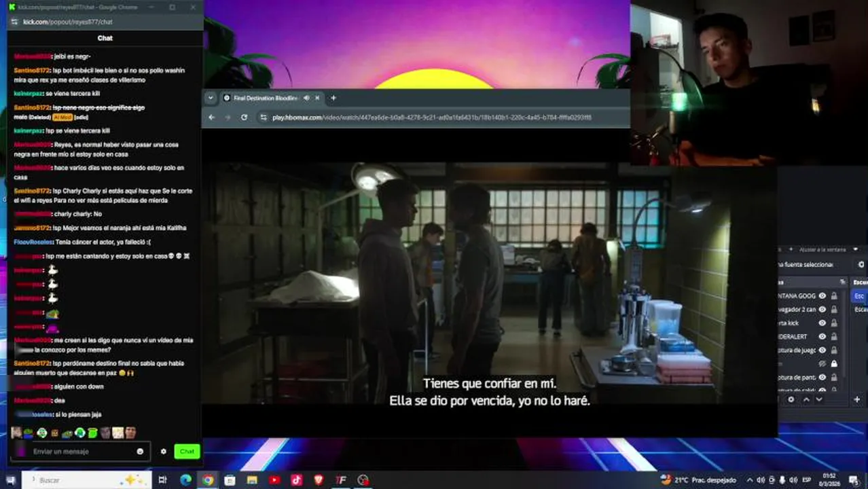Toggle visibility of captura de juego source

(x=822, y=350)
